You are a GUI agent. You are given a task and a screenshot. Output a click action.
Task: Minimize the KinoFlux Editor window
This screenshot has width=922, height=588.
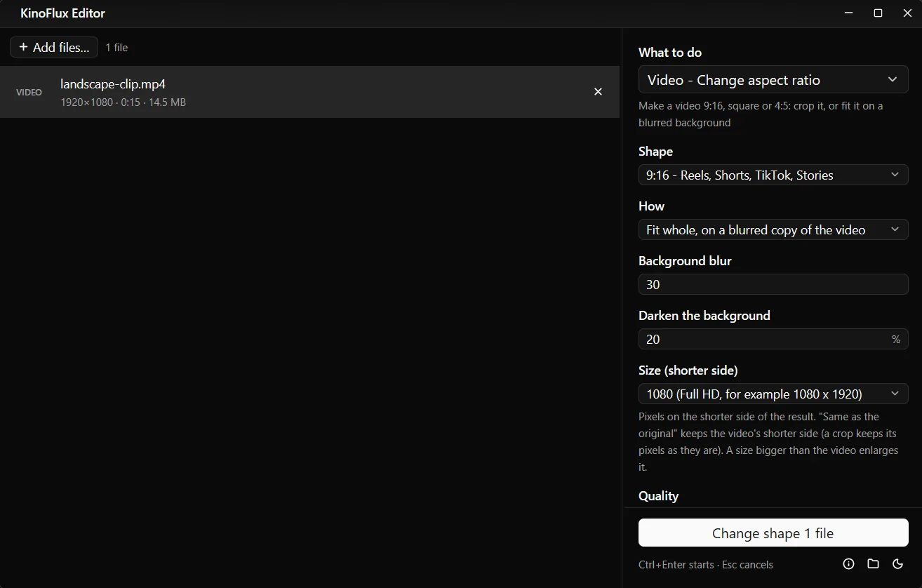coord(849,13)
